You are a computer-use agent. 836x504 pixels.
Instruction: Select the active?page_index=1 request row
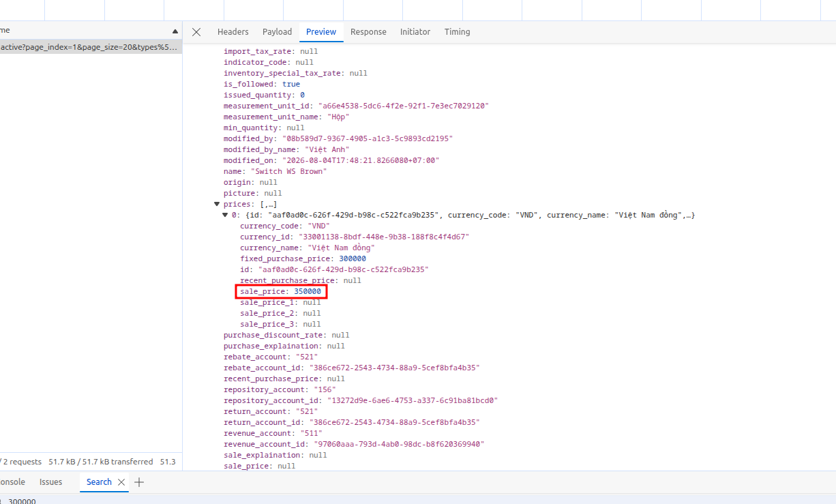pos(91,47)
